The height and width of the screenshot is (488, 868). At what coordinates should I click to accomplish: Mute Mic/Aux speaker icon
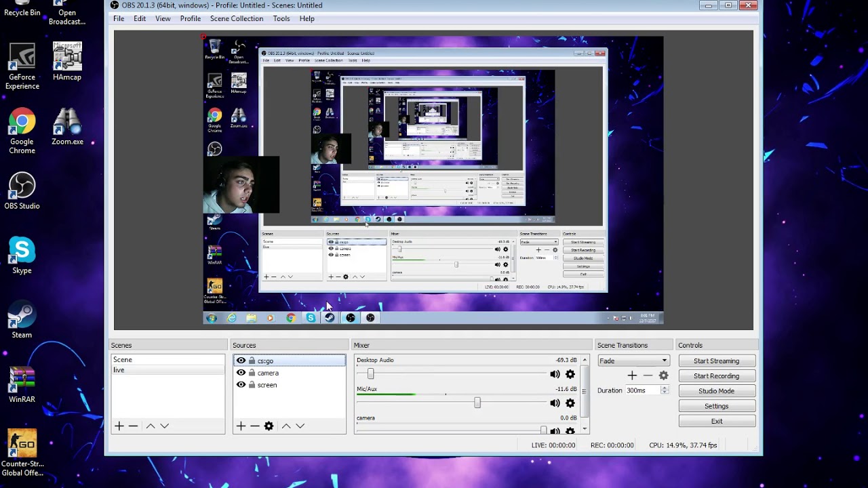coord(555,403)
